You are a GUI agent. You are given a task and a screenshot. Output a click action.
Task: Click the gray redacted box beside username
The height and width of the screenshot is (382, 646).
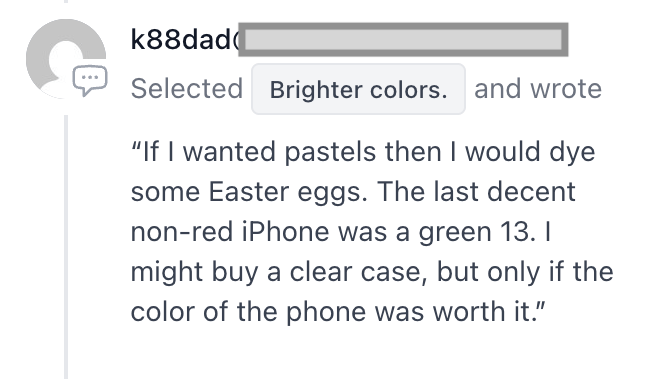coord(403,40)
